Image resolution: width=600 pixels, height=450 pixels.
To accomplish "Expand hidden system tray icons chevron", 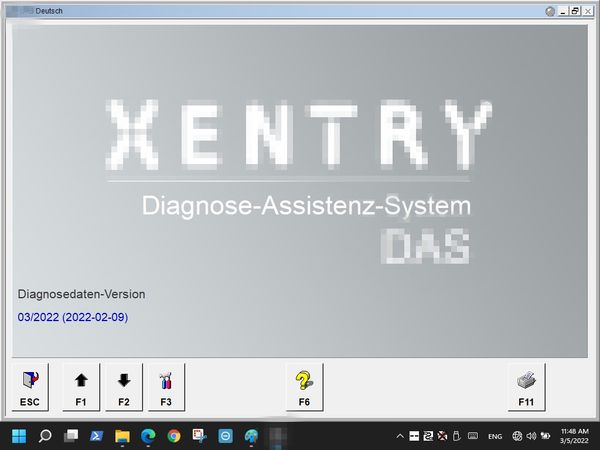I will point(400,436).
